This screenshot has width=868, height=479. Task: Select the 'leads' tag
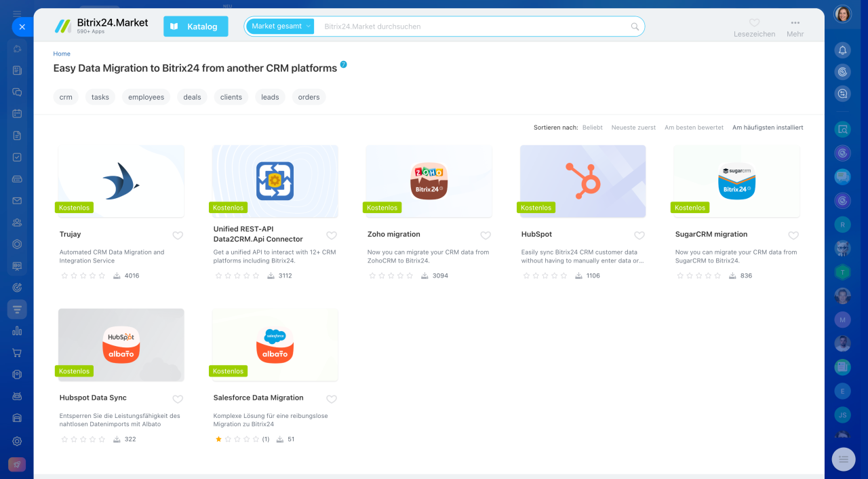[x=270, y=97]
